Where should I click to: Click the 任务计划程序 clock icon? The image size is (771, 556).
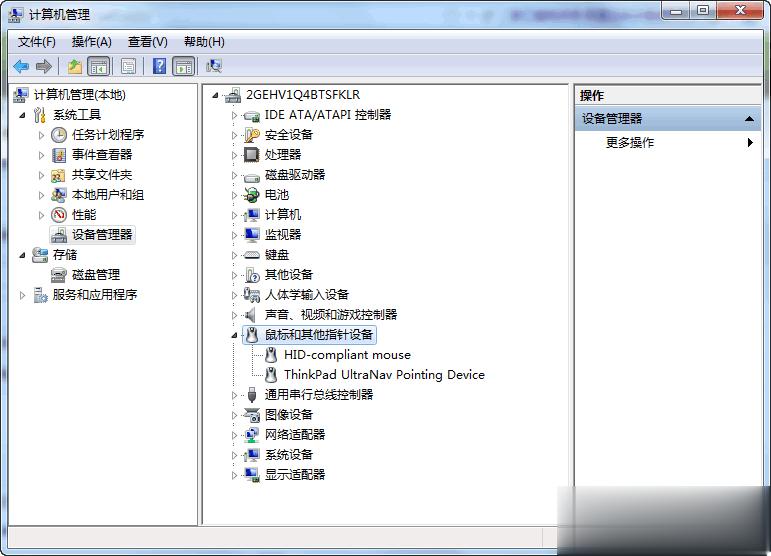tap(59, 135)
